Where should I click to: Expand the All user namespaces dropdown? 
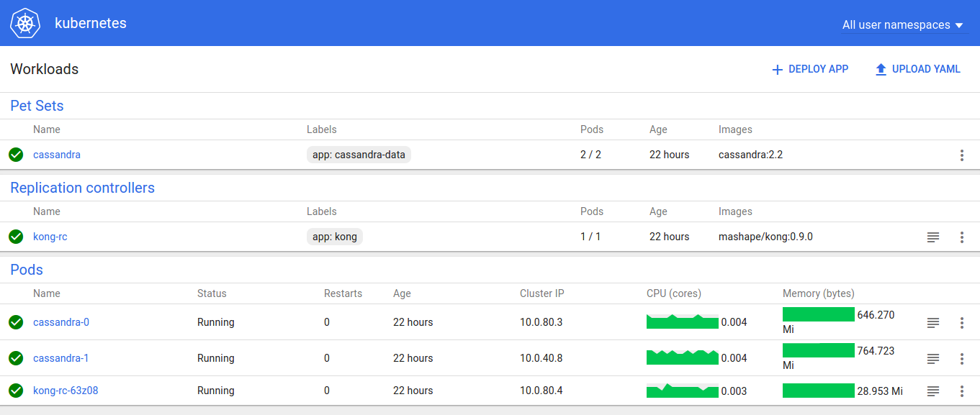click(903, 24)
